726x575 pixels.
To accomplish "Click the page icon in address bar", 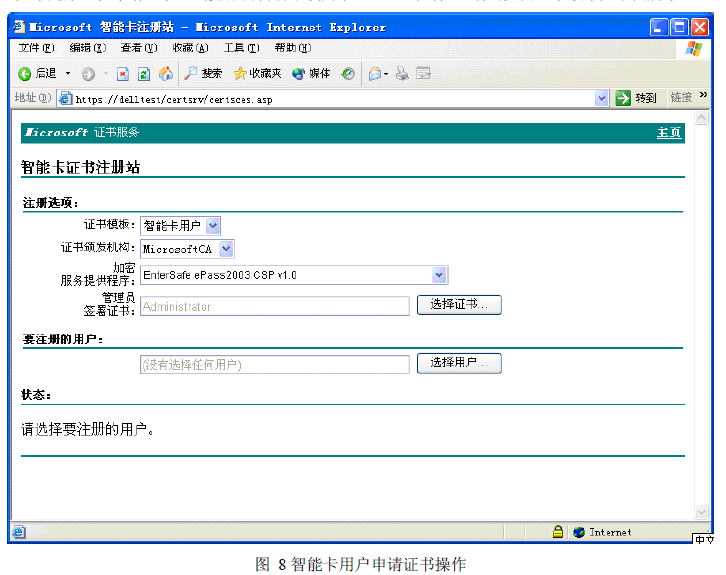I will 66,99.
